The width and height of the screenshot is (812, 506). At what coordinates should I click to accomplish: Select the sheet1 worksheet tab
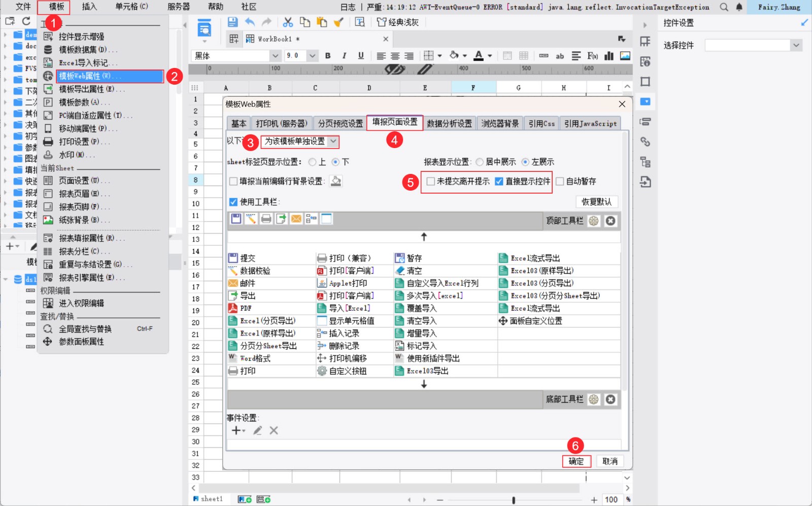click(x=208, y=499)
